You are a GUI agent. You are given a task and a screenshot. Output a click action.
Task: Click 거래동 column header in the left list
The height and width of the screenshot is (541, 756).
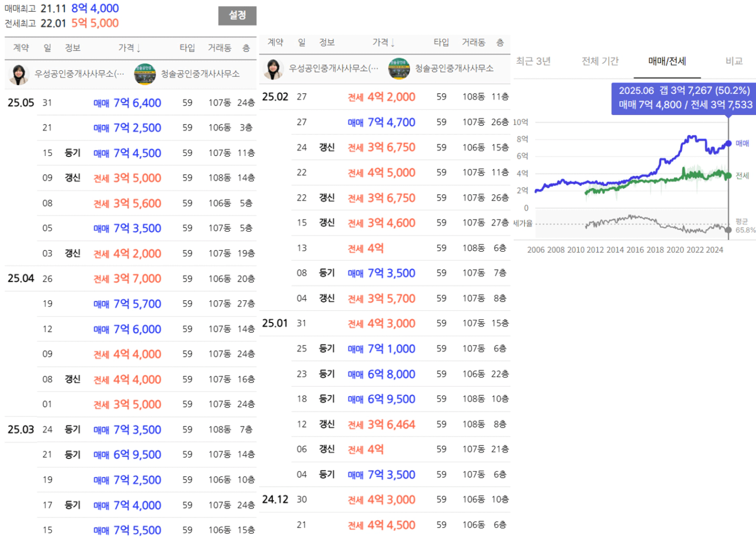pyautogui.click(x=219, y=48)
